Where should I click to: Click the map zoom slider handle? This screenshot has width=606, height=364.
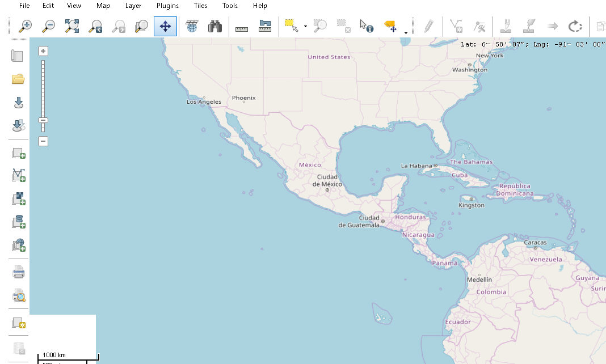[43, 121]
